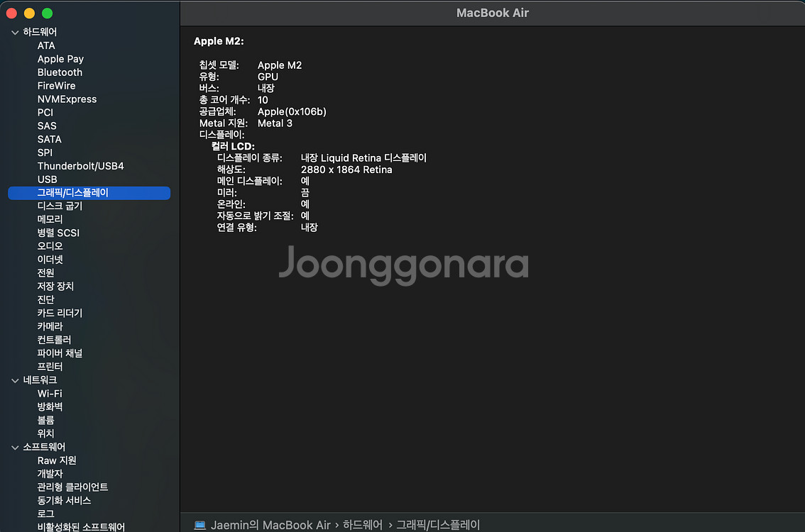Click the 컬러 LCD: heading

pyautogui.click(x=233, y=146)
